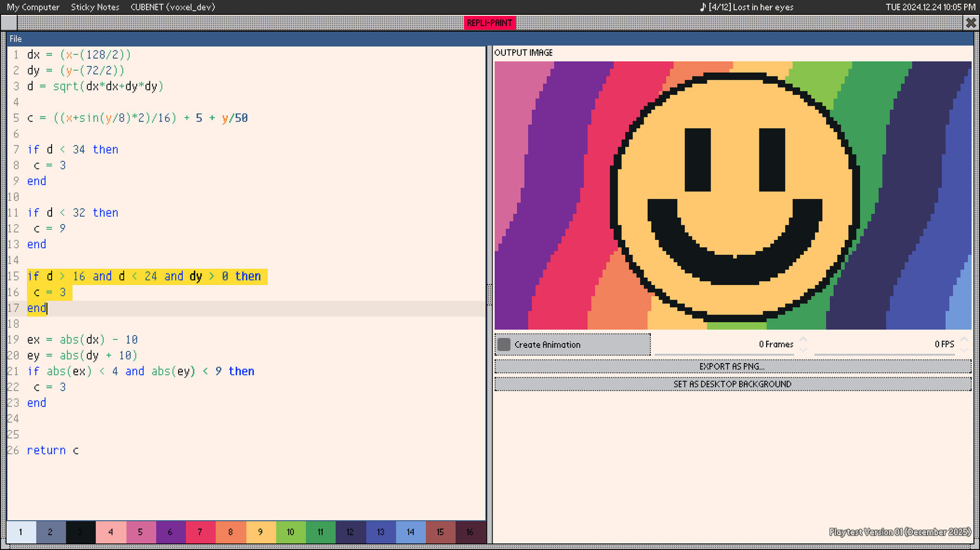This screenshot has width=980, height=550.
Task: Decrease the Frames count with down arrow
Action: [x=803, y=349]
